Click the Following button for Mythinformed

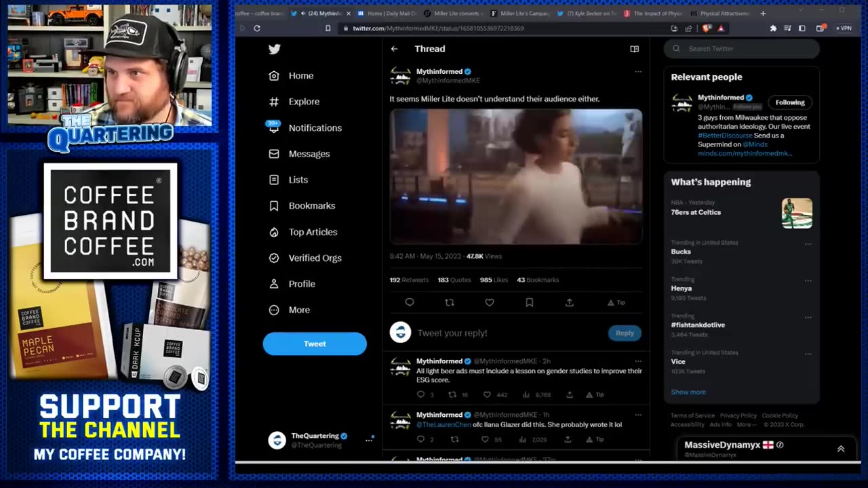point(790,102)
